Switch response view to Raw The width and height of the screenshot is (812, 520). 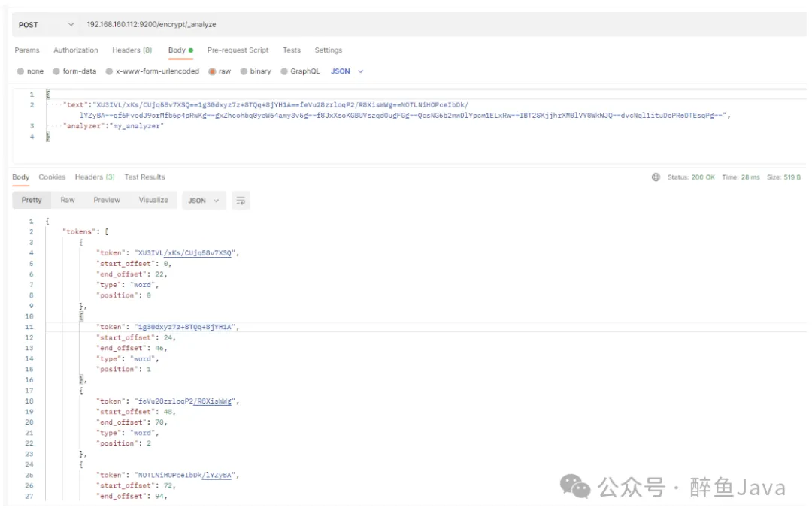[x=68, y=201]
